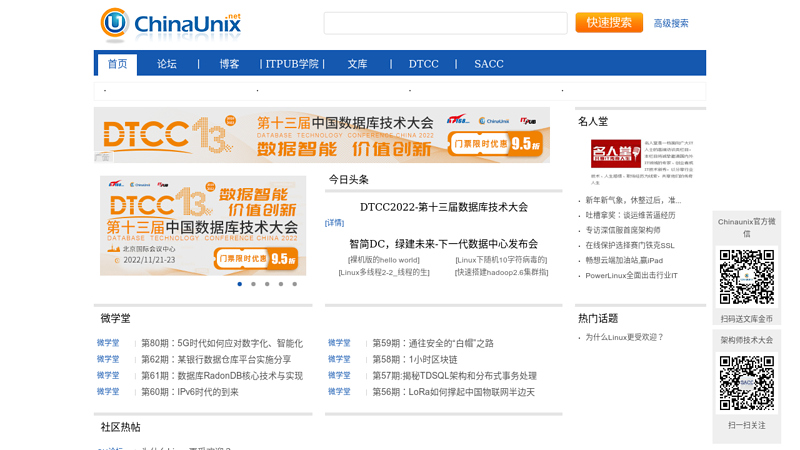Click the DTCC carousel slide image

click(x=203, y=226)
